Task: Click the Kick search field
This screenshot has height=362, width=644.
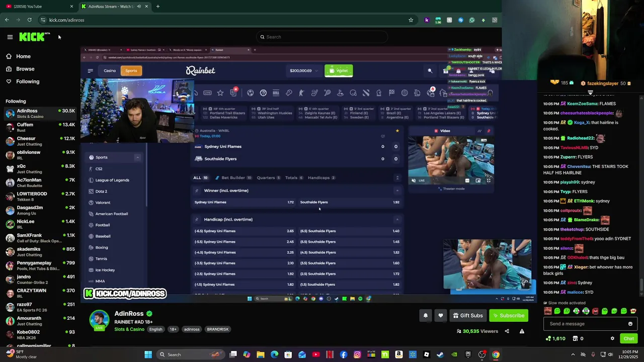Action: tap(322, 37)
